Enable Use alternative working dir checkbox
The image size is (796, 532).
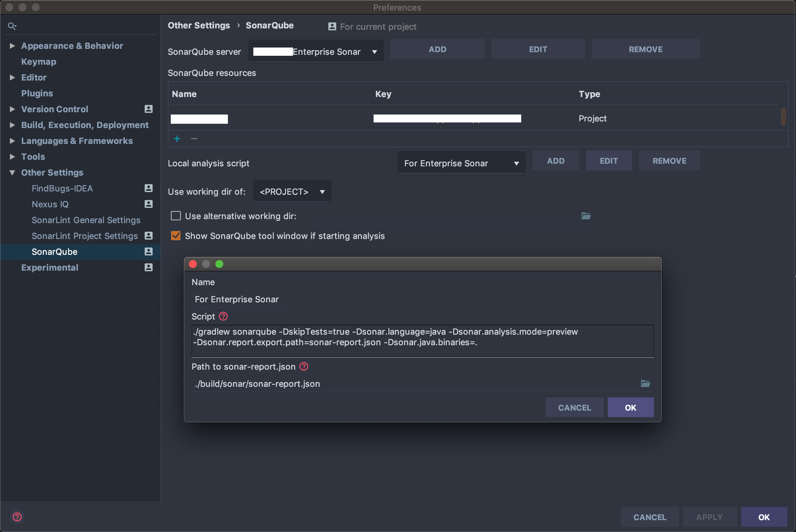point(176,216)
